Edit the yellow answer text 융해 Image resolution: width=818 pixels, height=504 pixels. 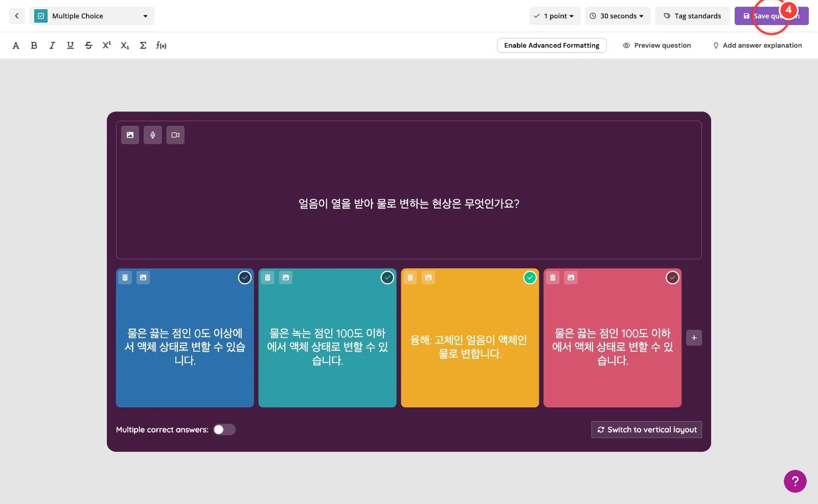(469, 347)
